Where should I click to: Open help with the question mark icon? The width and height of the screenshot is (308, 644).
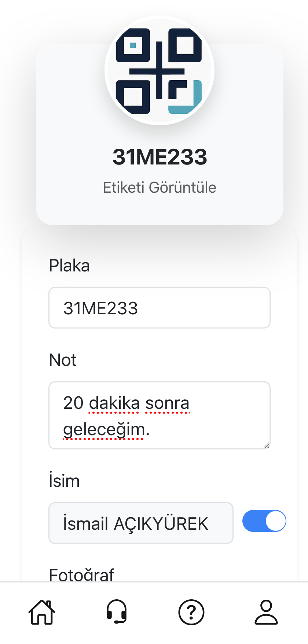[x=191, y=612]
